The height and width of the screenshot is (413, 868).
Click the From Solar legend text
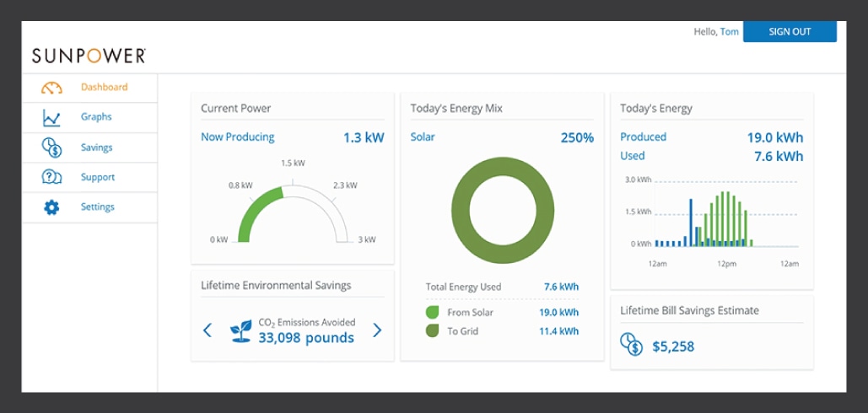click(470, 313)
